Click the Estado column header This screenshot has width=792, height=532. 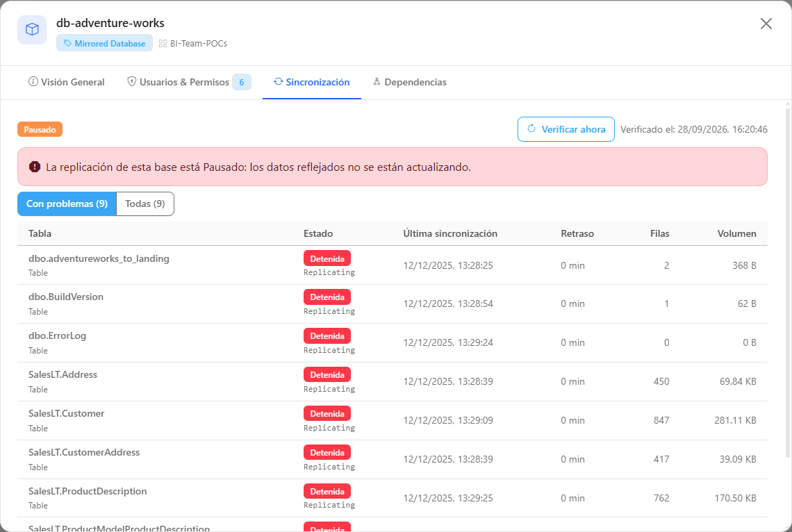318,233
